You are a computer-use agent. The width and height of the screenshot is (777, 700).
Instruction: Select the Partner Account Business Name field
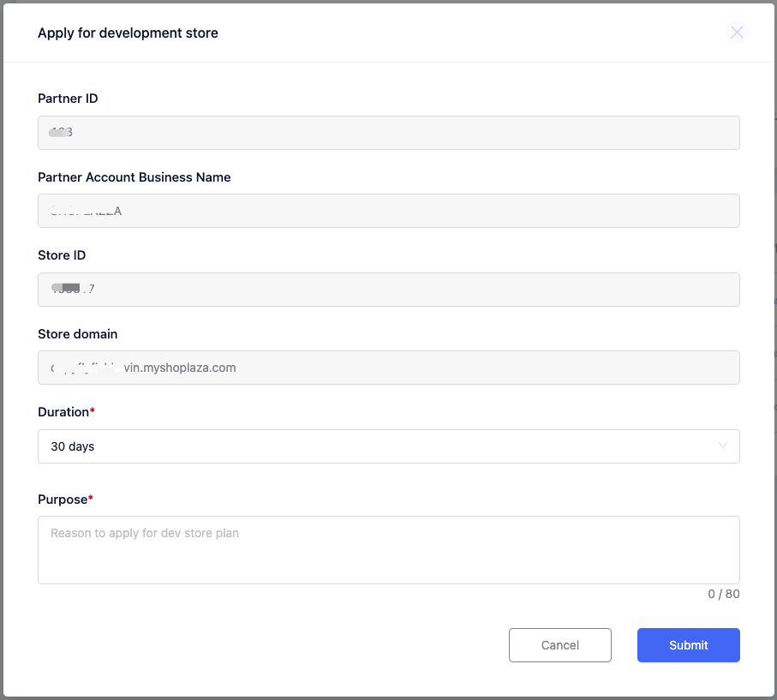(388, 211)
